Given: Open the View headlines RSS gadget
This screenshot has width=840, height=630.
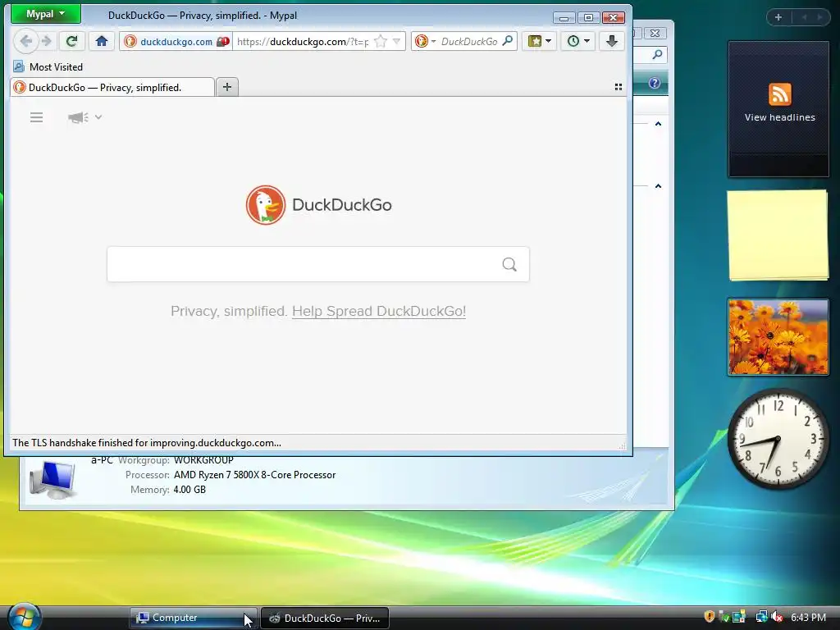Looking at the screenshot, I should click(779, 109).
